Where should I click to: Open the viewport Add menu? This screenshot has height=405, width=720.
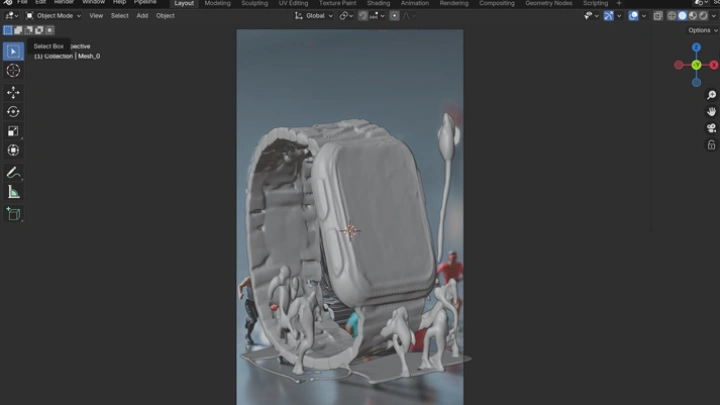(142, 16)
